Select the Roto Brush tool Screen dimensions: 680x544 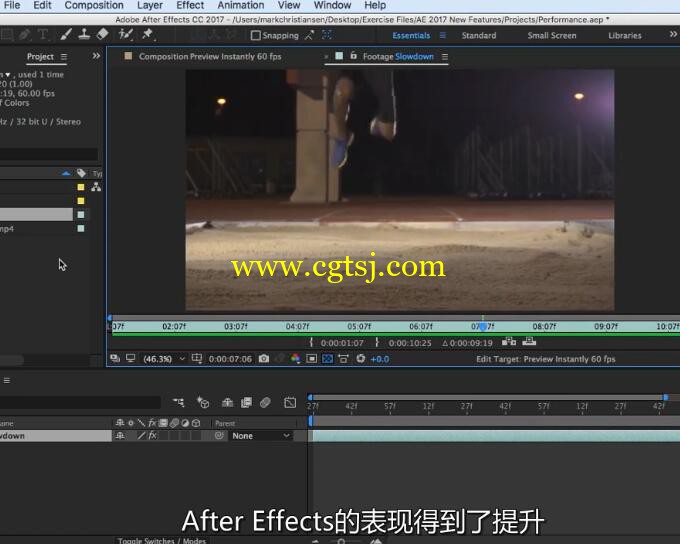(x=126, y=34)
